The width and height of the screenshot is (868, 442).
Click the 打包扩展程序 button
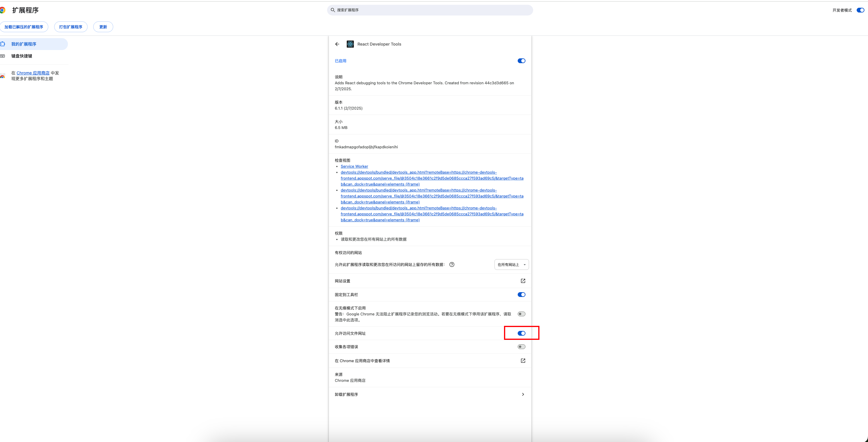pos(71,27)
